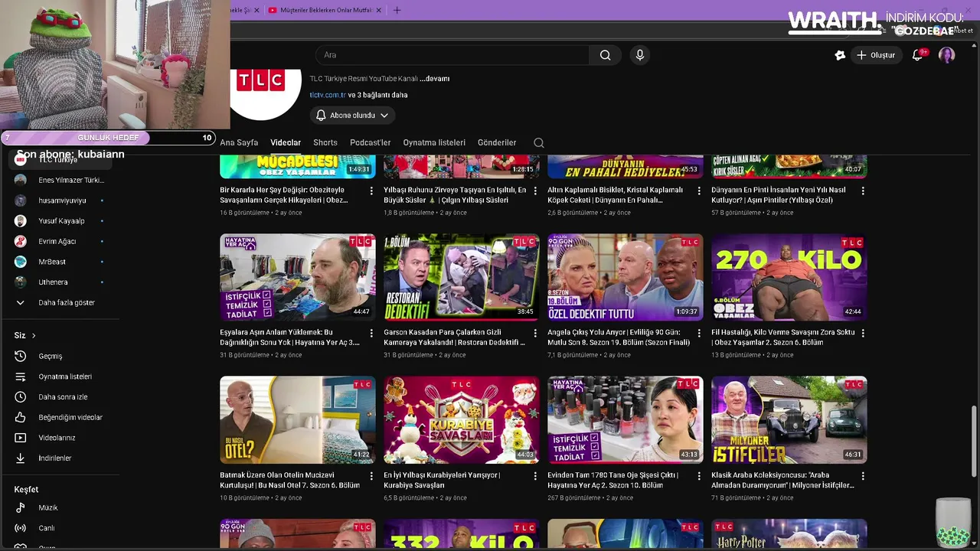
Task: Open the account avatar menu
Action: (947, 55)
